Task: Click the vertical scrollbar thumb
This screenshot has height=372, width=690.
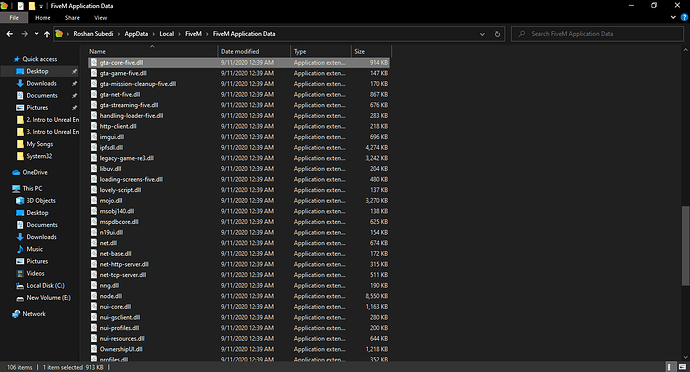Action: point(685,246)
